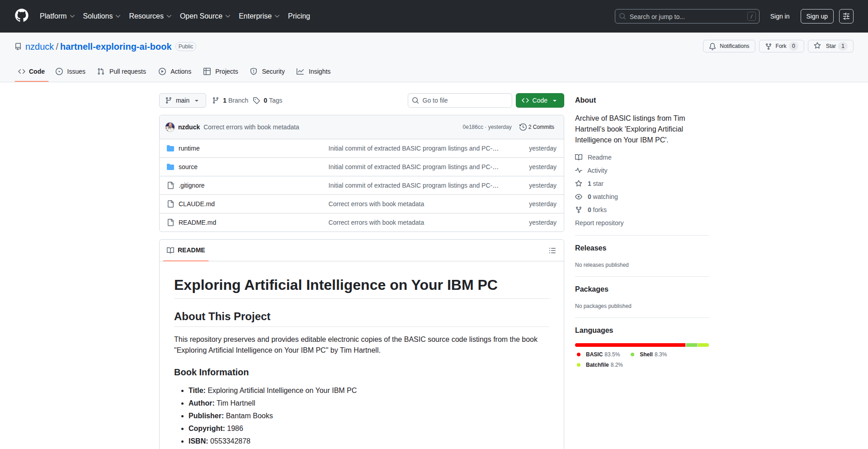Click the runtime folder icon
868x449 pixels.
click(x=170, y=148)
